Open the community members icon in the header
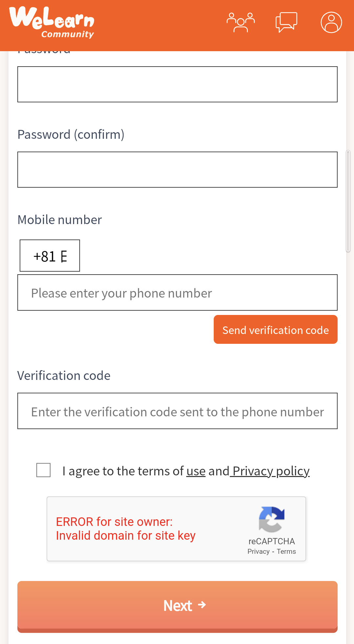 click(241, 22)
